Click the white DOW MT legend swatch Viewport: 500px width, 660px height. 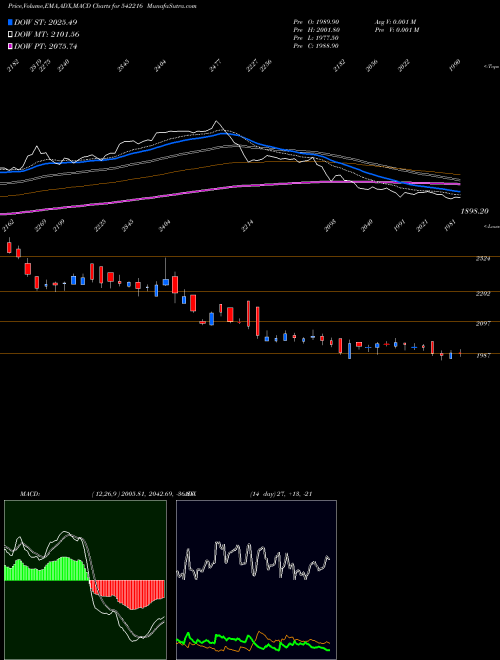(11, 35)
